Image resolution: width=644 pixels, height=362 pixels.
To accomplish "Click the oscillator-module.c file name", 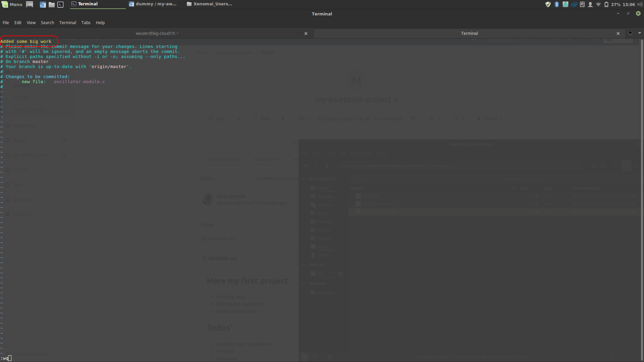I will tap(79, 82).
